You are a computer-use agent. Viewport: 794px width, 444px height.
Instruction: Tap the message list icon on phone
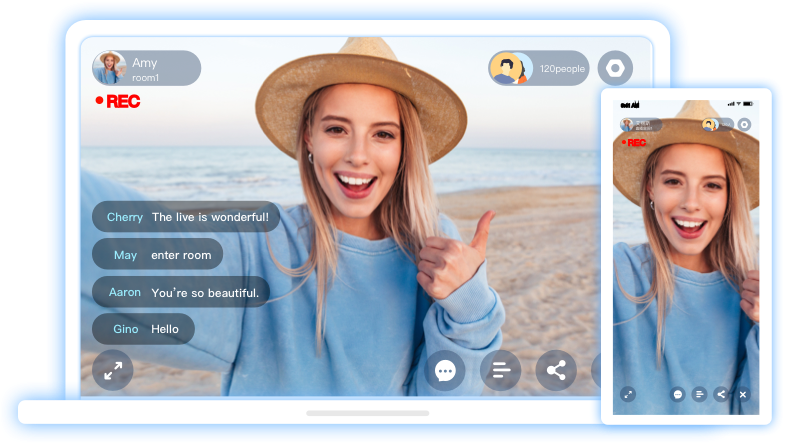[x=700, y=395]
